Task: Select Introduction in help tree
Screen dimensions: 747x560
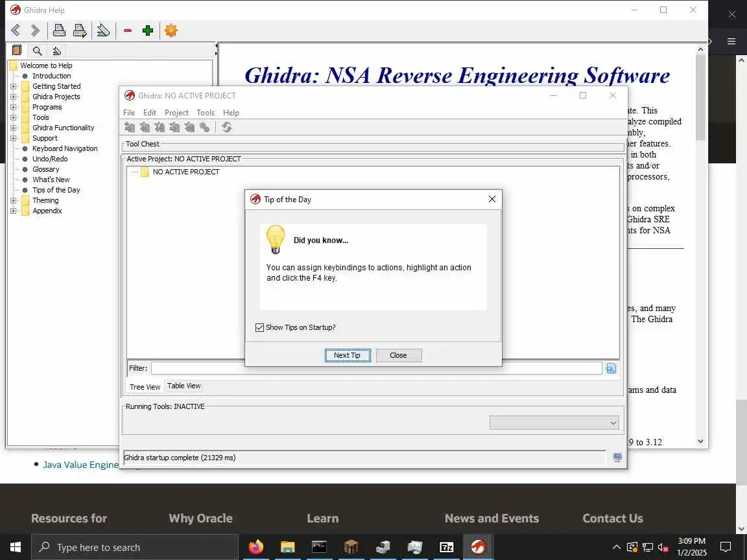Action: pyautogui.click(x=51, y=76)
